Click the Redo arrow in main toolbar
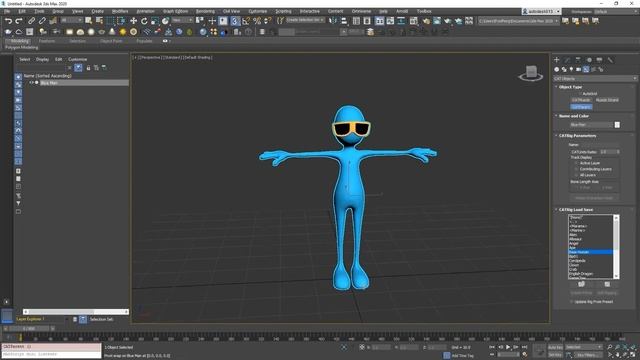Screen dimensions: 640x360 click(x=19, y=21)
